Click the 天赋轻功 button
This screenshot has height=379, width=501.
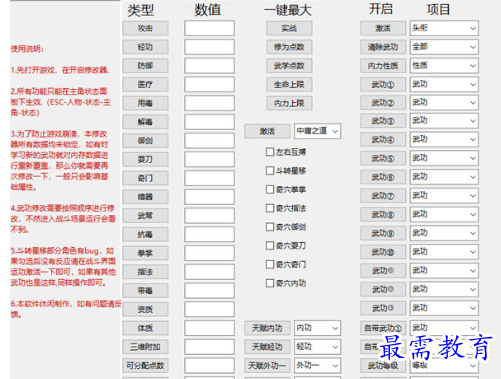click(267, 347)
